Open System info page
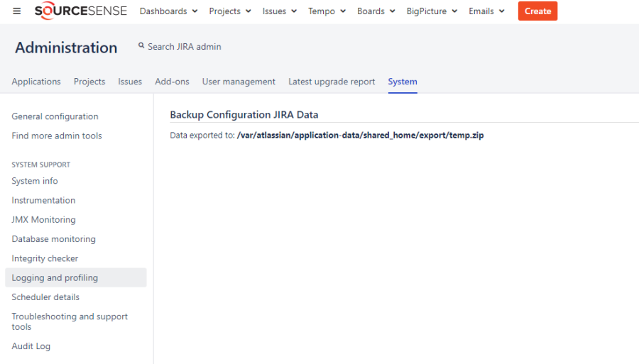 [35, 181]
